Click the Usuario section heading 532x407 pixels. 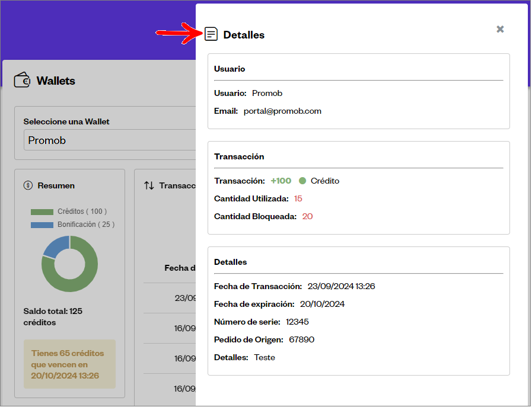(x=230, y=69)
